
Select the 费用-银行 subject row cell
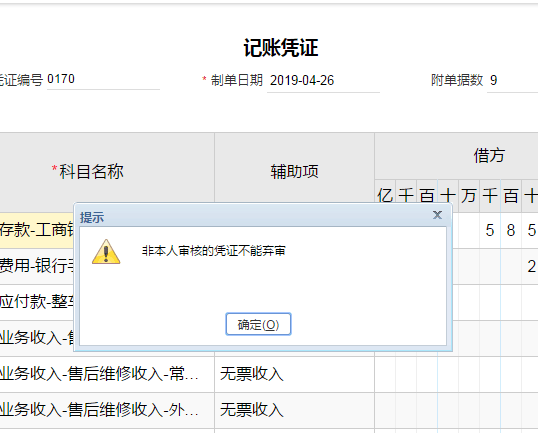click(x=37, y=266)
